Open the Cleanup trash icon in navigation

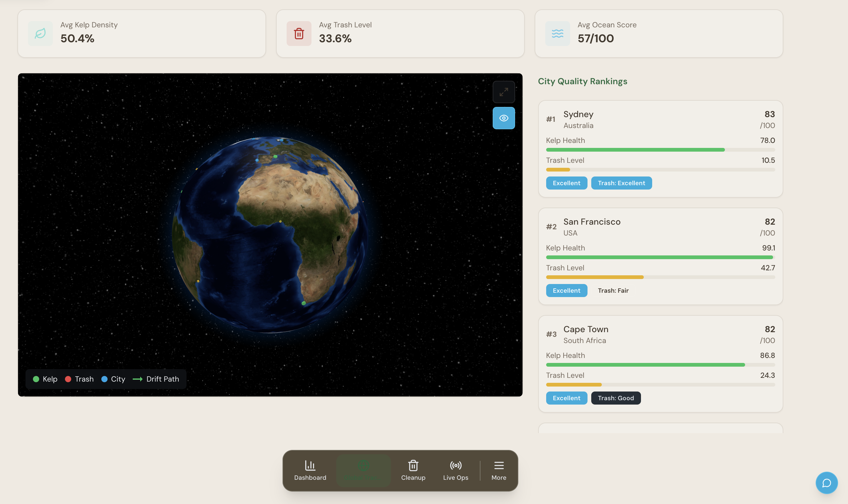pos(413,470)
